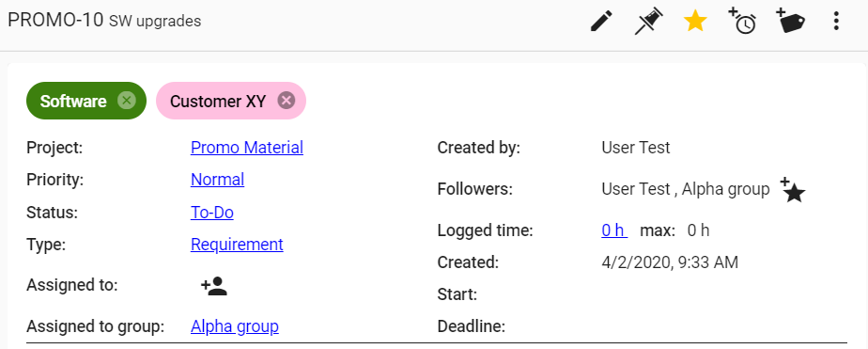Click the green Software tag label
This screenshot has width=868, height=349.
pyautogui.click(x=73, y=102)
